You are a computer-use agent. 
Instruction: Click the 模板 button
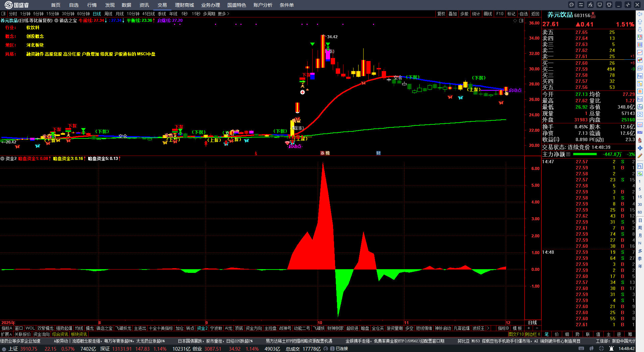(x=518, y=328)
